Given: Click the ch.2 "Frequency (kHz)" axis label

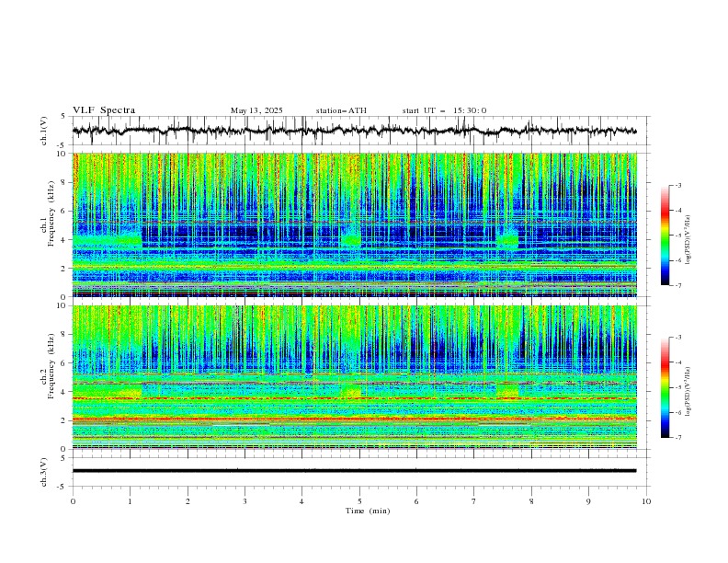Looking at the screenshot, I should pos(51,366).
